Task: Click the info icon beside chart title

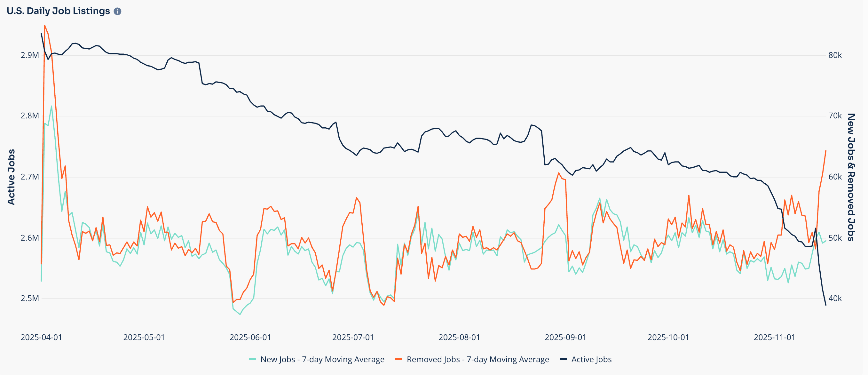Action: coord(117,12)
